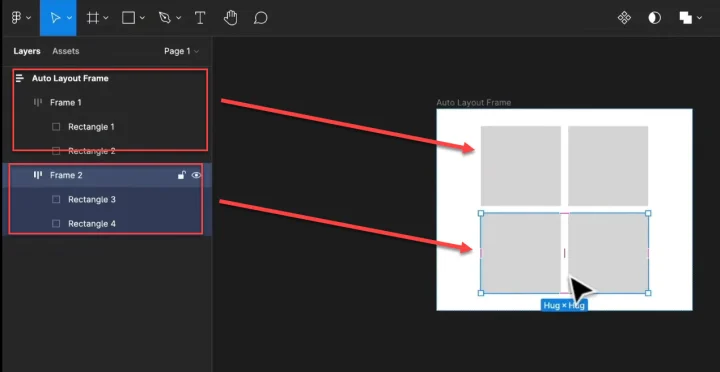Click the Create component icon
Viewport: 720px width, 372px height.
click(624, 18)
